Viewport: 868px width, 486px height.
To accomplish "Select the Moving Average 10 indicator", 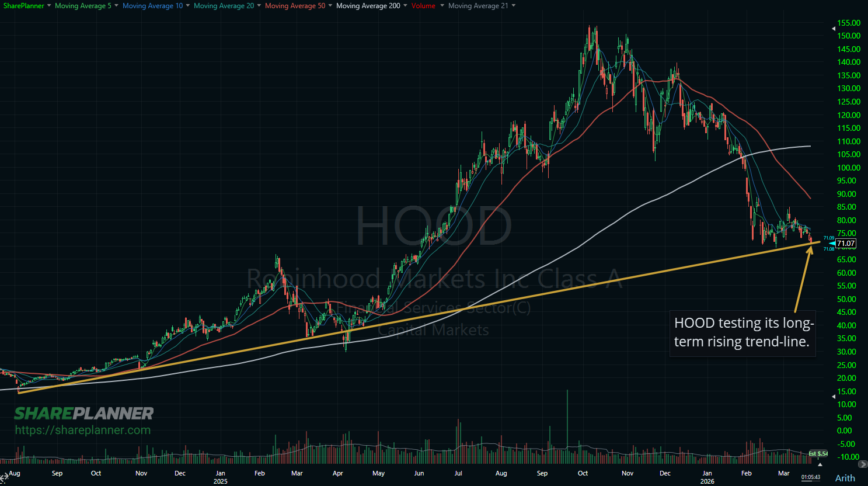I will (x=152, y=5).
